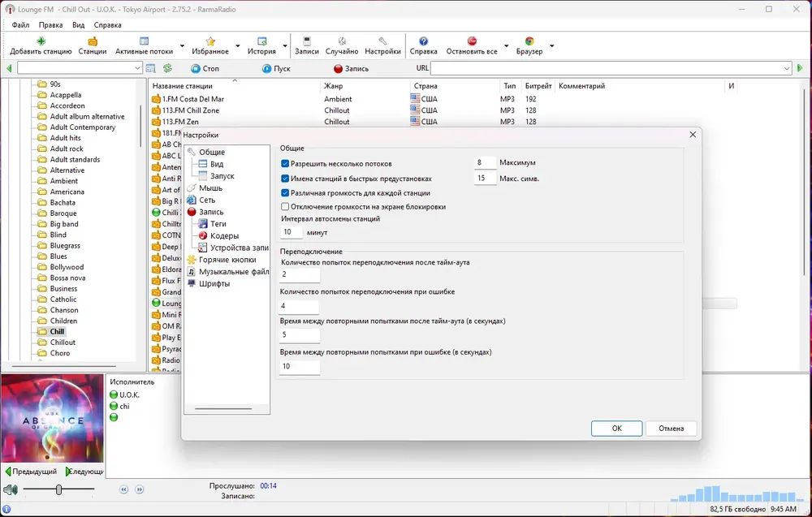812x517 pixels.
Task: Uncheck Разрешить несколько потоков checkbox
Action: coord(285,163)
